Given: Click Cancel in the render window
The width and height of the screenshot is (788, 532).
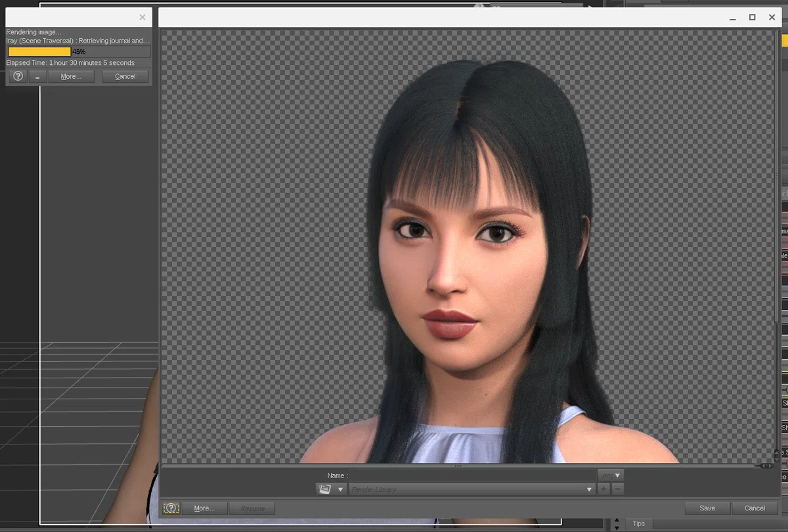Looking at the screenshot, I should coord(755,508).
